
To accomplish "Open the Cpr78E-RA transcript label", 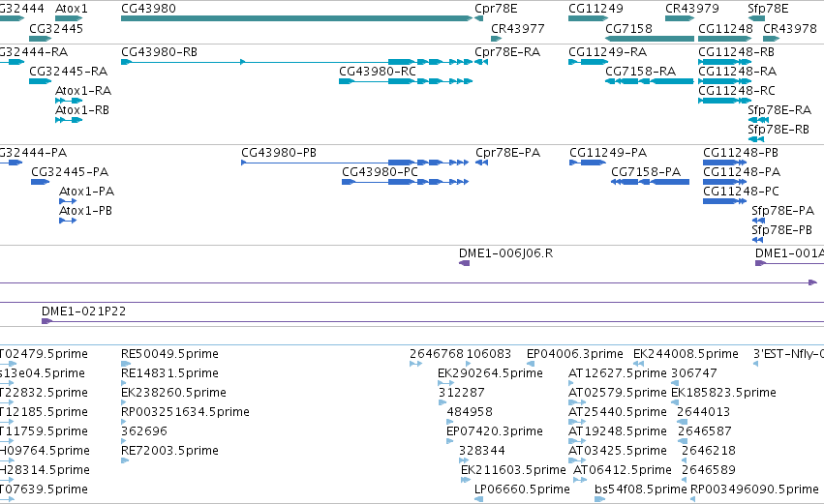I will pyautogui.click(x=507, y=52).
